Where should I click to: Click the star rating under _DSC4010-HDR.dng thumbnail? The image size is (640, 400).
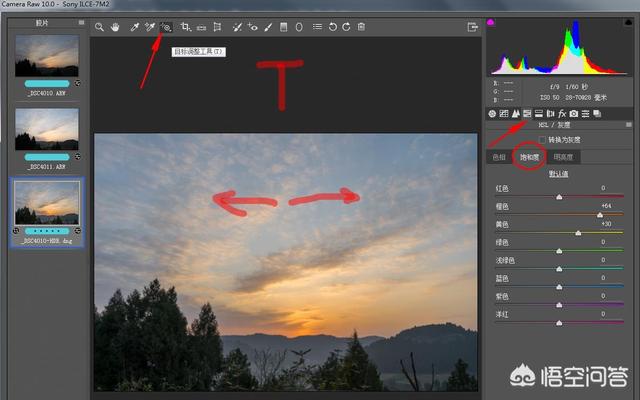pyautogui.click(x=47, y=231)
